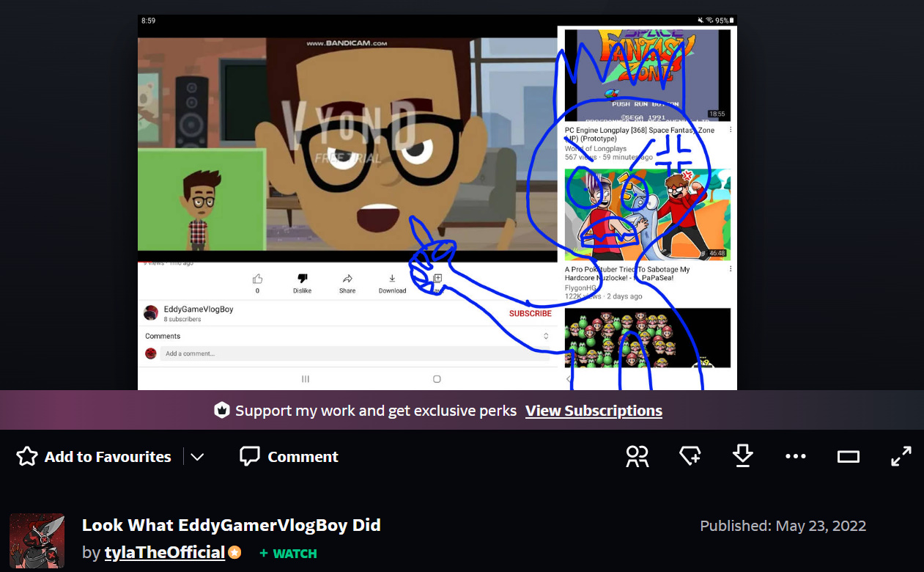The width and height of the screenshot is (924, 572).
Task: Click the WATCH button next to author
Action: click(x=288, y=553)
